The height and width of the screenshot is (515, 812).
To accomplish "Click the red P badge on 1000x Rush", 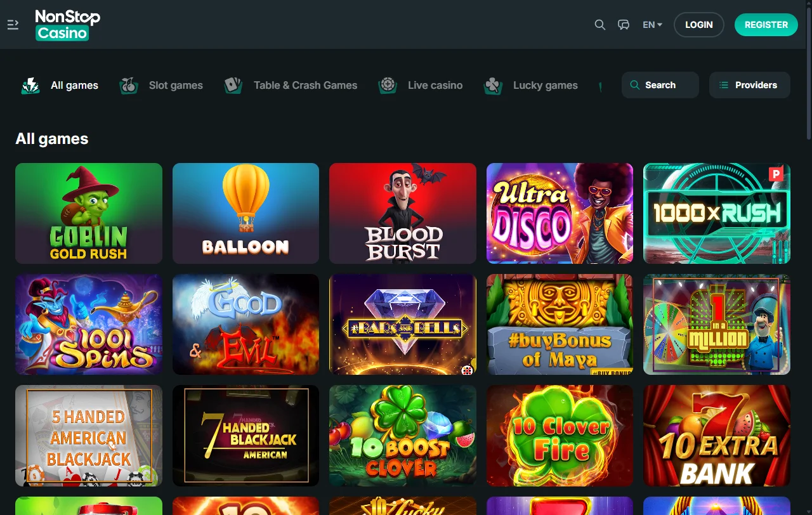I will click(776, 174).
